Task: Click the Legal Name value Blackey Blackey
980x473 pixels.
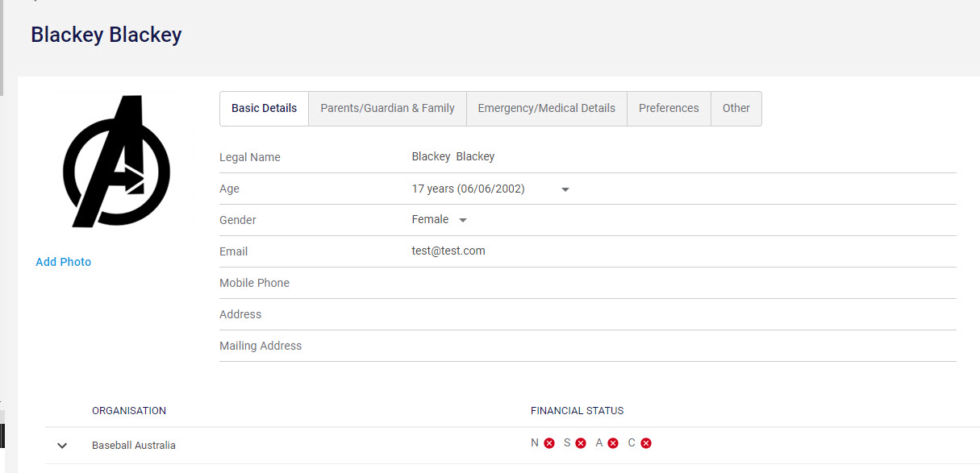Action: tap(452, 156)
